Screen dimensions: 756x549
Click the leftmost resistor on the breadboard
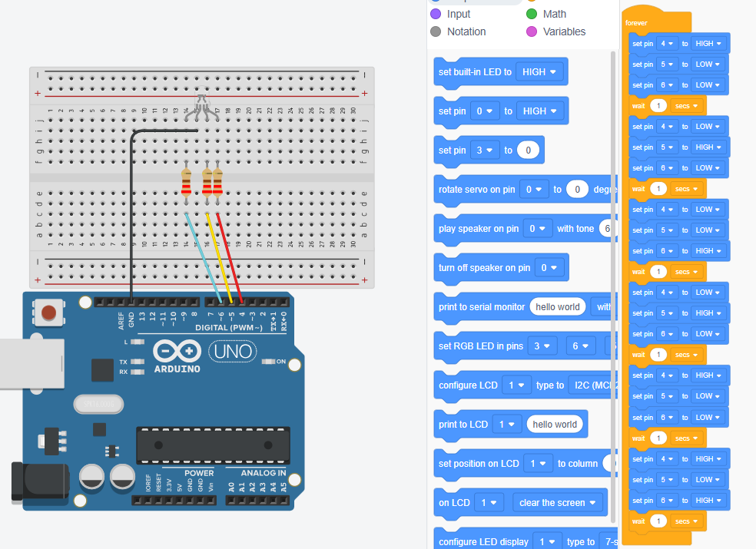(x=187, y=184)
